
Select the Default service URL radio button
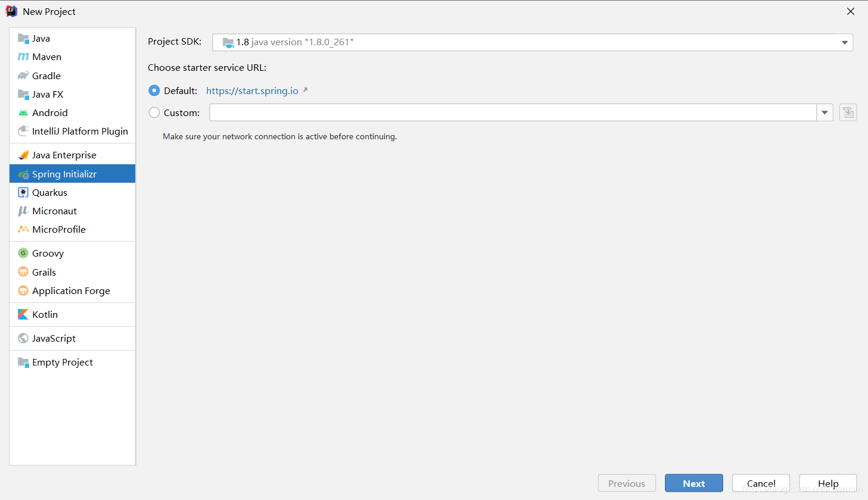[x=154, y=90]
